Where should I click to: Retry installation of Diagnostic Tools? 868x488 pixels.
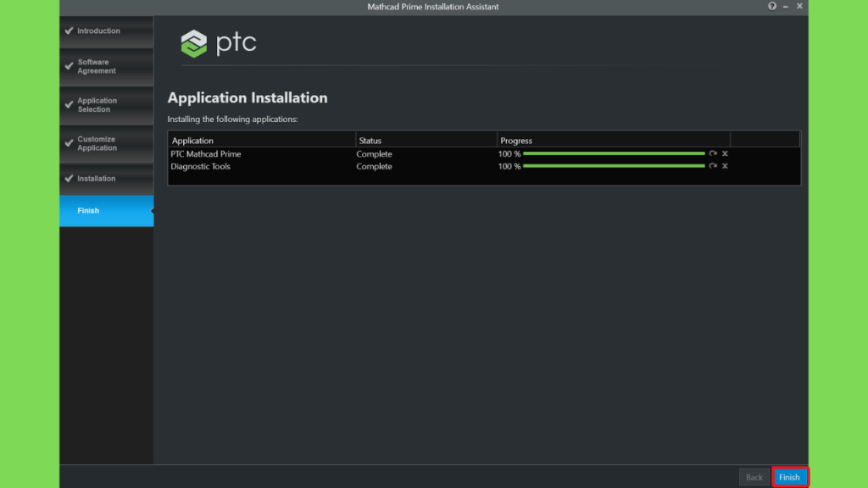click(713, 166)
